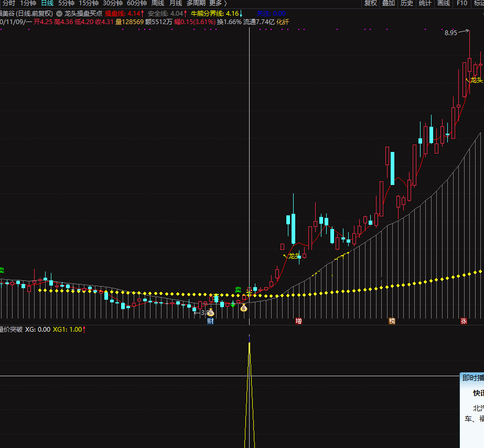Image resolution: width=484 pixels, height=448 pixels.
Task: Click the 安全线: 4.04 value
Action: 167,14
